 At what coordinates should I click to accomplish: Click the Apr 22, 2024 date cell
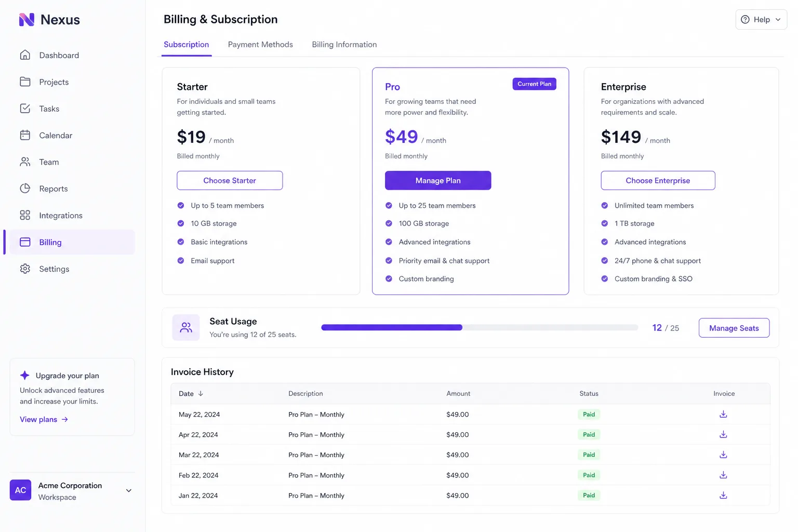point(198,434)
